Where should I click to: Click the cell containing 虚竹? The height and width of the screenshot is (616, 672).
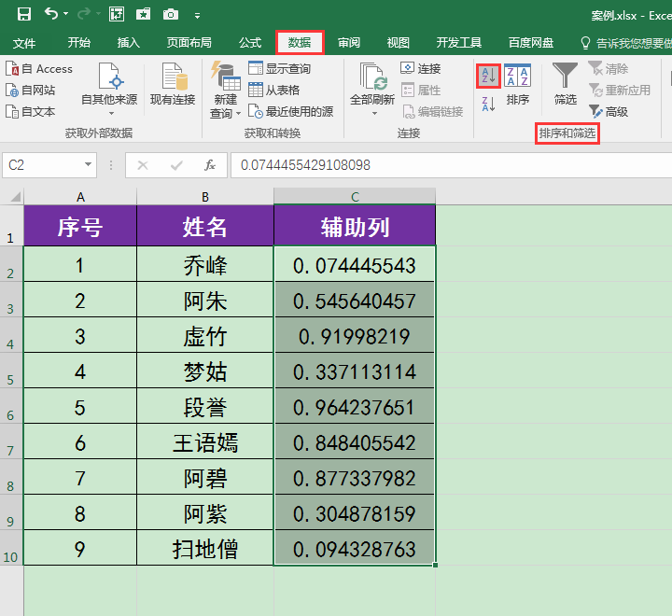205,335
